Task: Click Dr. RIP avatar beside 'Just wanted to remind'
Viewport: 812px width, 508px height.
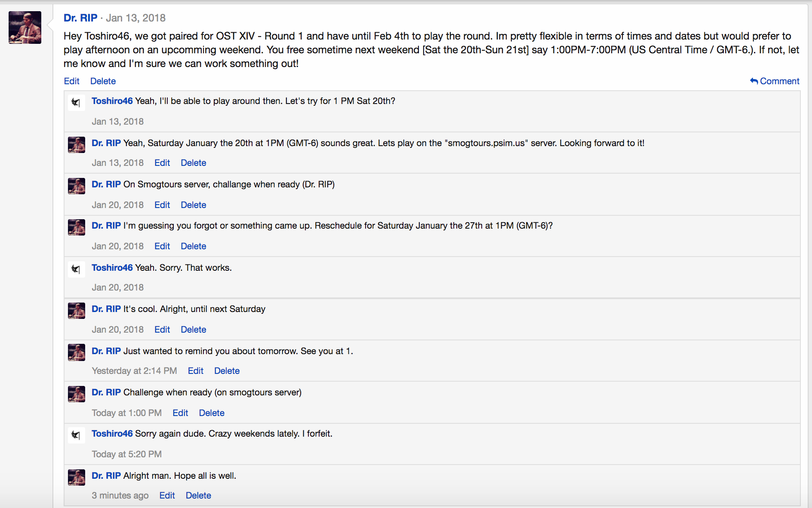Action: [76, 353]
